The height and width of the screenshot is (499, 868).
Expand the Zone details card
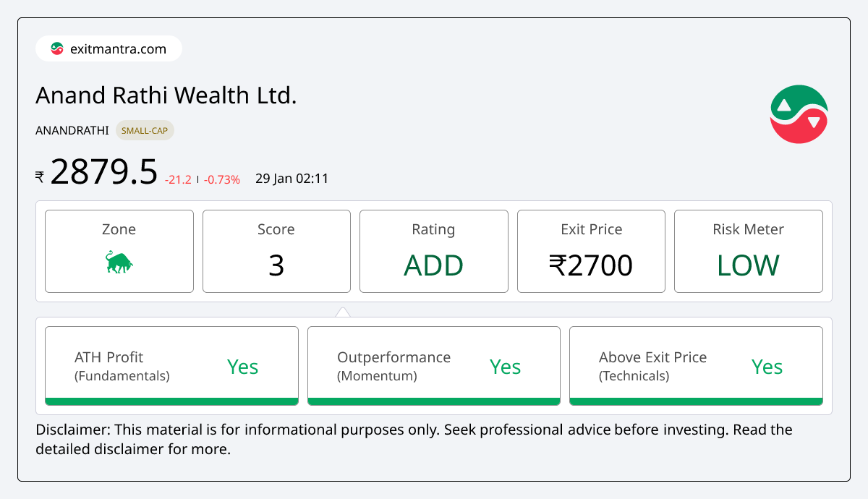coord(119,251)
